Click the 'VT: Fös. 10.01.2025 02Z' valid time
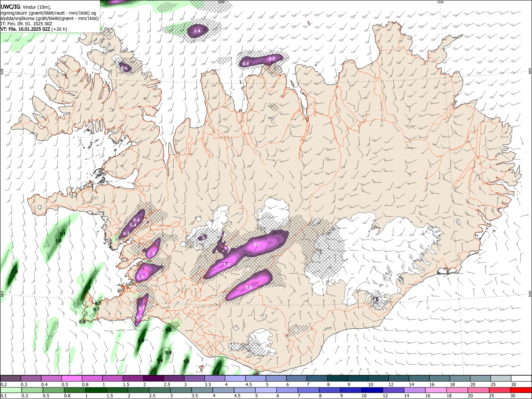532x399 pixels. [25, 29]
